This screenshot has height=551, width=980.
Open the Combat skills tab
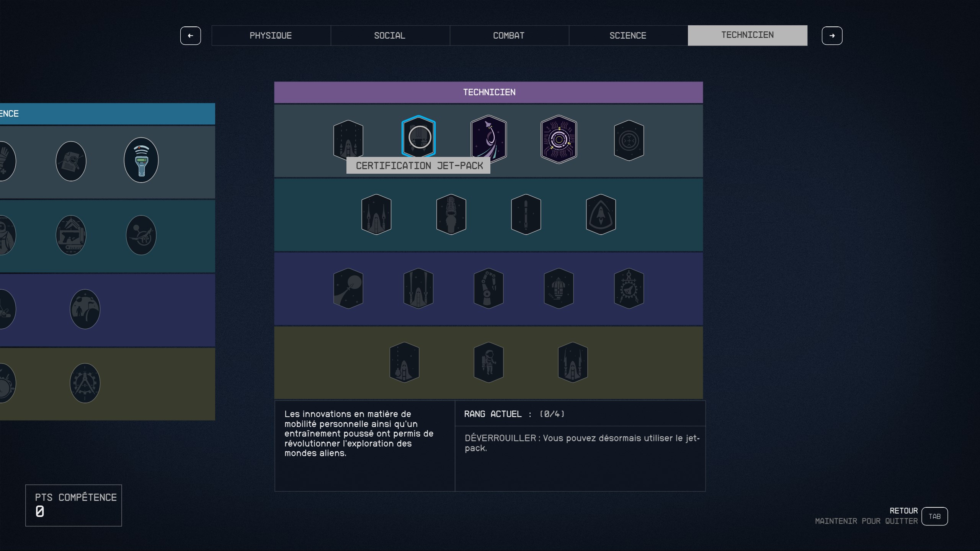click(509, 36)
